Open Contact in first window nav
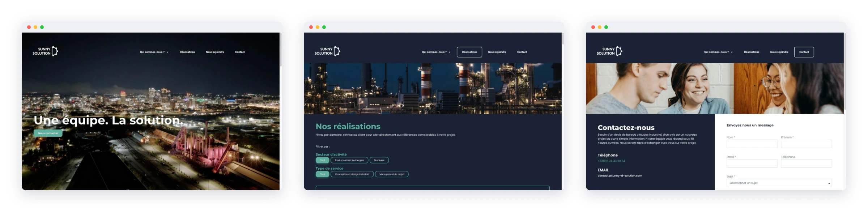This screenshot has width=868, height=212. tap(240, 52)
